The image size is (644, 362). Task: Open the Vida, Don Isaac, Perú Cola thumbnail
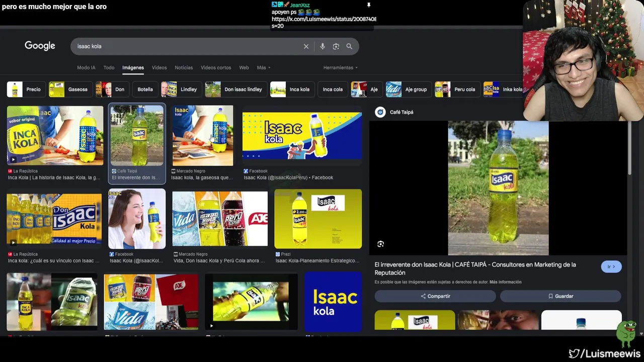pos(220,219)
